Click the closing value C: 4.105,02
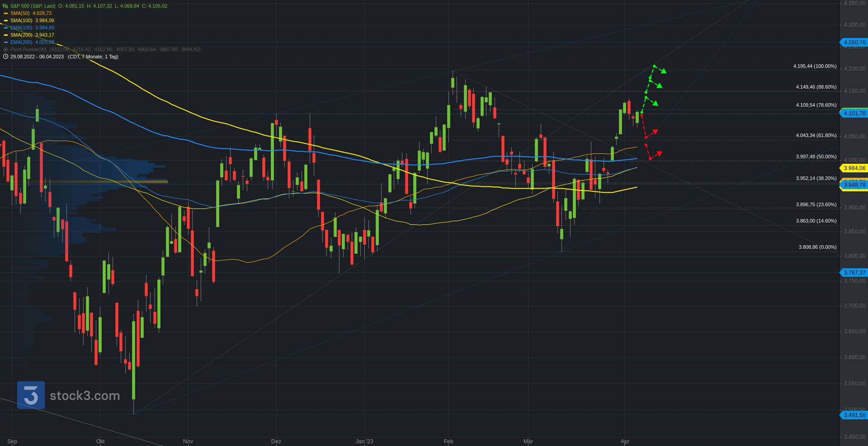This screenshot has height=446, width=868. click(155, 6)
